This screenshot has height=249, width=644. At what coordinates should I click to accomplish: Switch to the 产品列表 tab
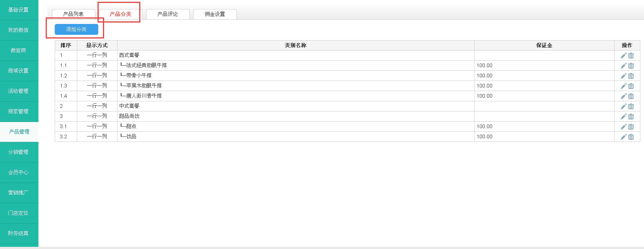pos(74,14)
